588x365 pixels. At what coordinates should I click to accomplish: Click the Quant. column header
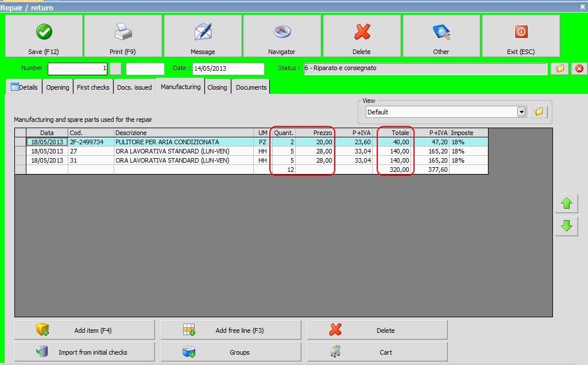pyautogui.click(x=284, y=133)
